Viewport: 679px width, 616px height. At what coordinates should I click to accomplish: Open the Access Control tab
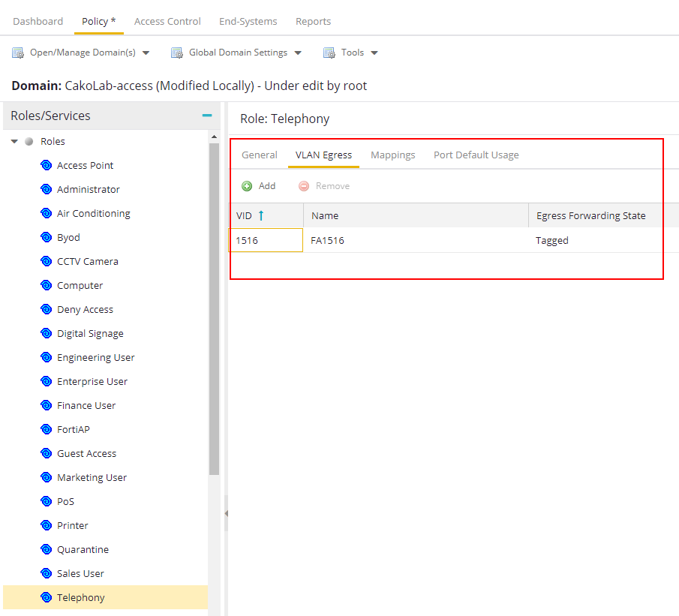click(x=167, y=21)
